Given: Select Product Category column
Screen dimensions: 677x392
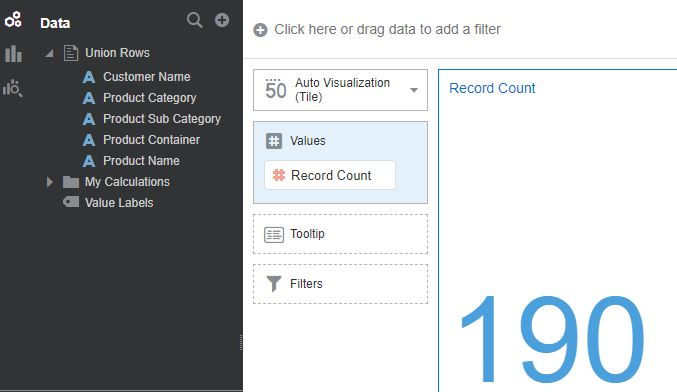Looking at the screenshot, I should (149, 98).
